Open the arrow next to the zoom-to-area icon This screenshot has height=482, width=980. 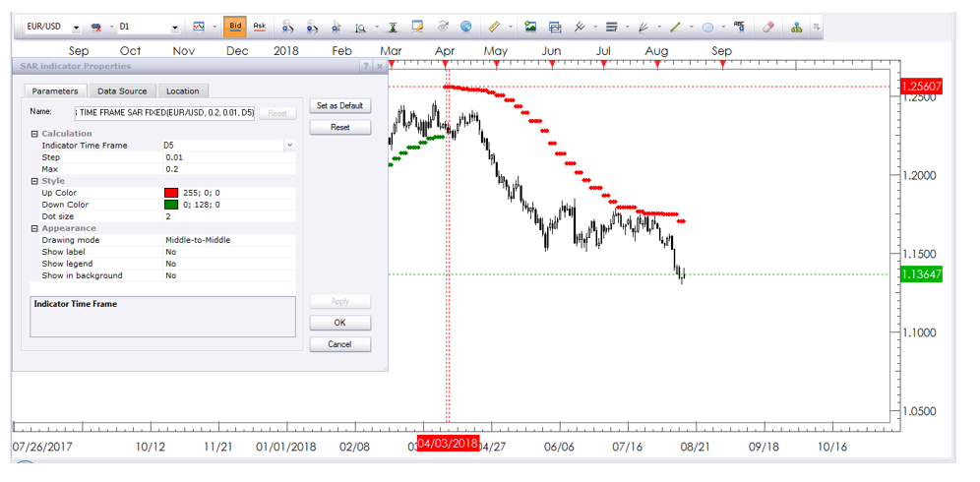point(376,28)
